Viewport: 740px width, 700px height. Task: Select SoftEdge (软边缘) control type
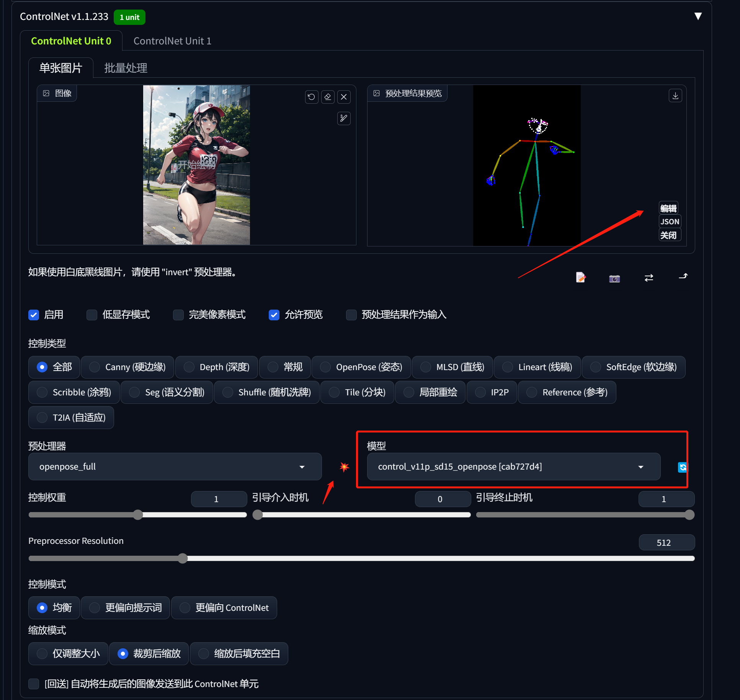(634, 367)
